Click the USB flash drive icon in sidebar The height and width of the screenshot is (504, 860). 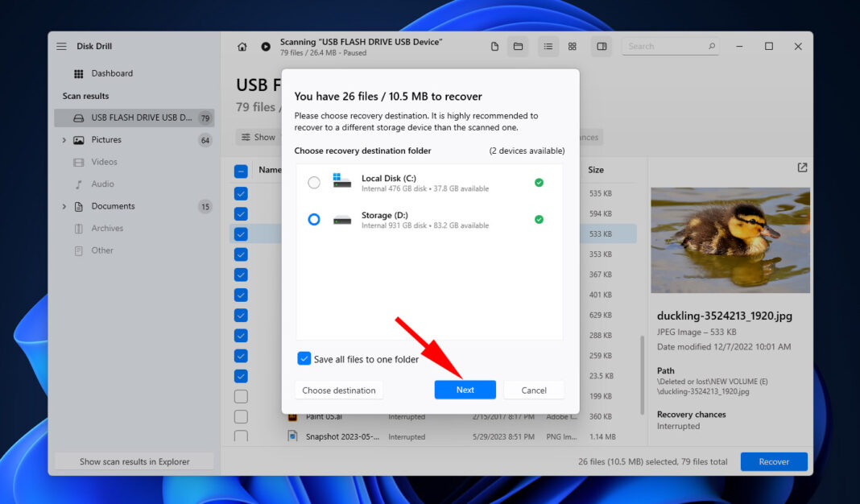(x=78, y=118)
